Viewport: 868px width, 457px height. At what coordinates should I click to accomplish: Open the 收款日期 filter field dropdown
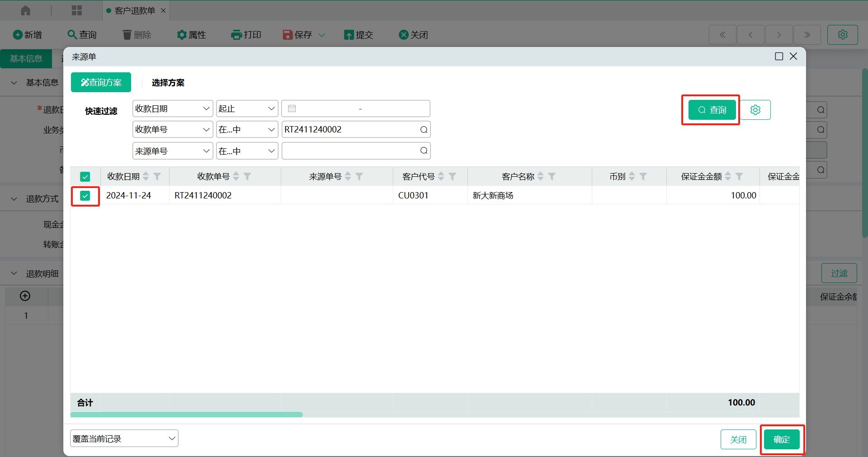[173, 108]
